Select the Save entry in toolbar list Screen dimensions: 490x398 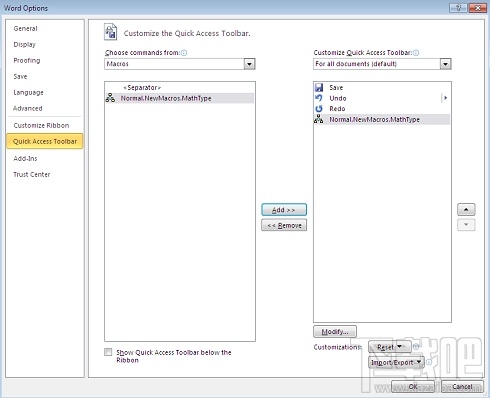[x=382, y=87]
